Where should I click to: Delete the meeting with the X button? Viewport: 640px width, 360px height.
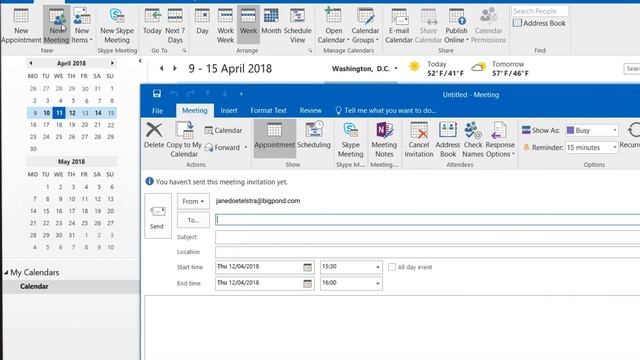(154, 136)
